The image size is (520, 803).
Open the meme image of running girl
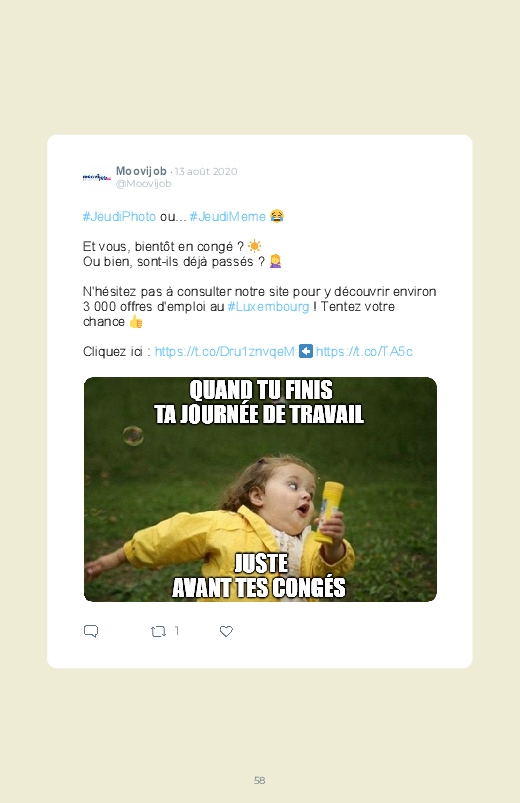click(260, 489)
